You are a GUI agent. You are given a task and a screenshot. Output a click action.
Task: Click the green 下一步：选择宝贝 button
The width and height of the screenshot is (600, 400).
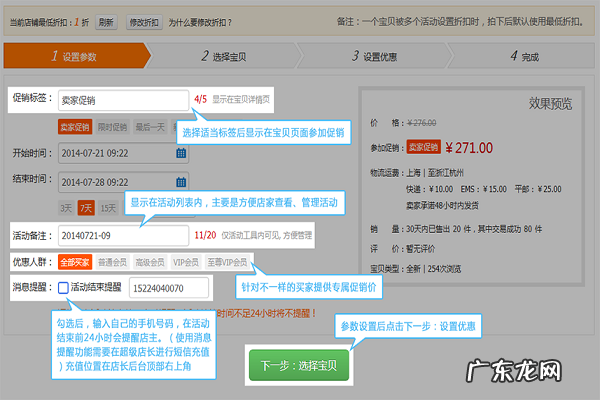tap(299, 365)
